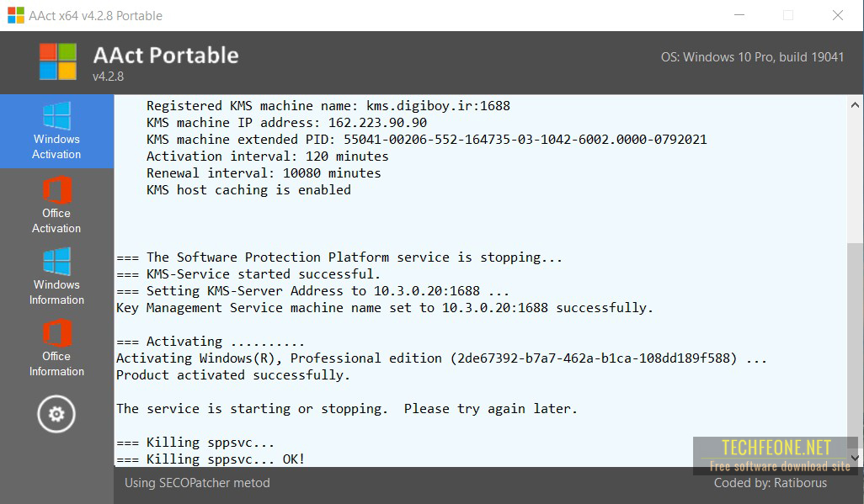864x504 pixels.
Task: Minimize the AAct window
Action: pyautogui.click(x=739, y=15)
